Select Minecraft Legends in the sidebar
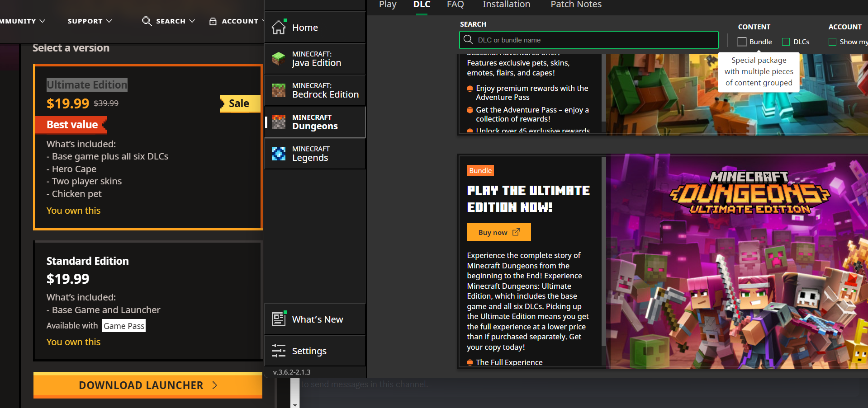Image resolution: width=868 pixels, height=408 pixels. [315, 154]
